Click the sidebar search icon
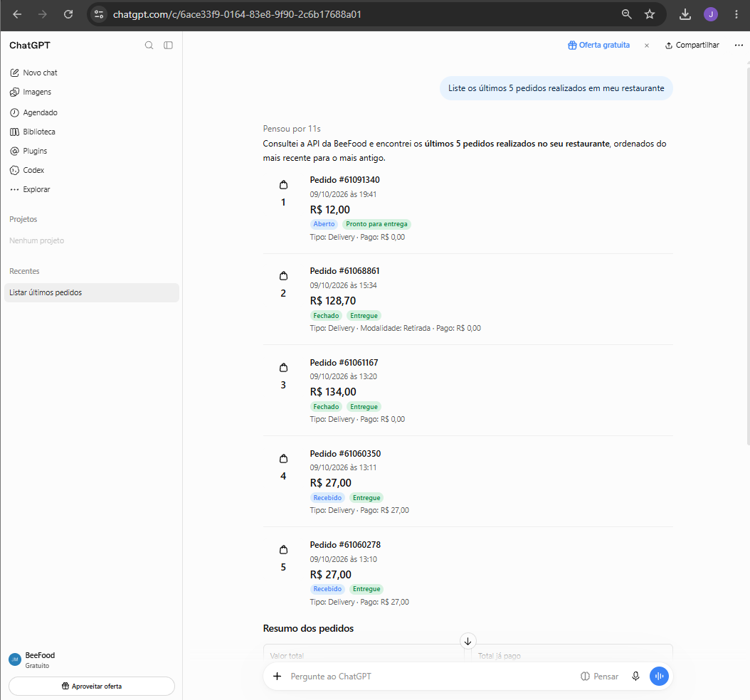The image size is (750, 700). pos(149,46)
